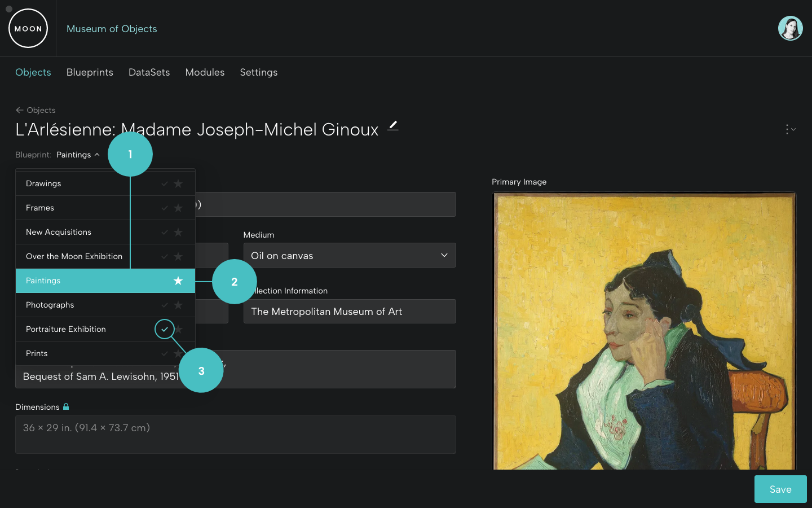This screenshot has width=812, height=508.
Task: Click the Save button
Action: point(780,489)
